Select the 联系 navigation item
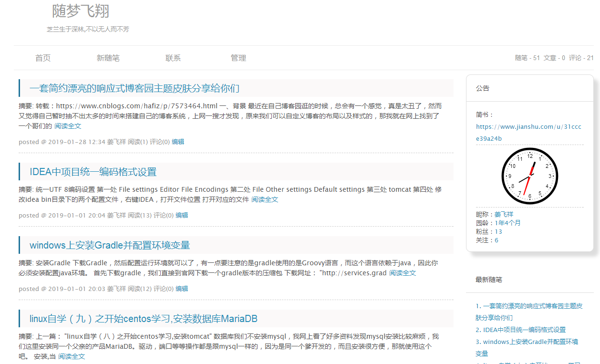Image resolution: width=600 pixels, height=364 pixels. [x=173, y=58]
